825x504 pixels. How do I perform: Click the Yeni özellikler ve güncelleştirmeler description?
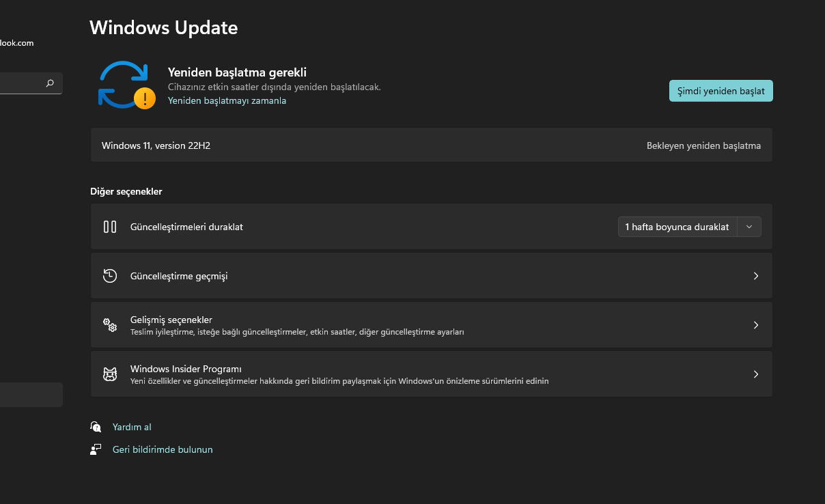339,381
